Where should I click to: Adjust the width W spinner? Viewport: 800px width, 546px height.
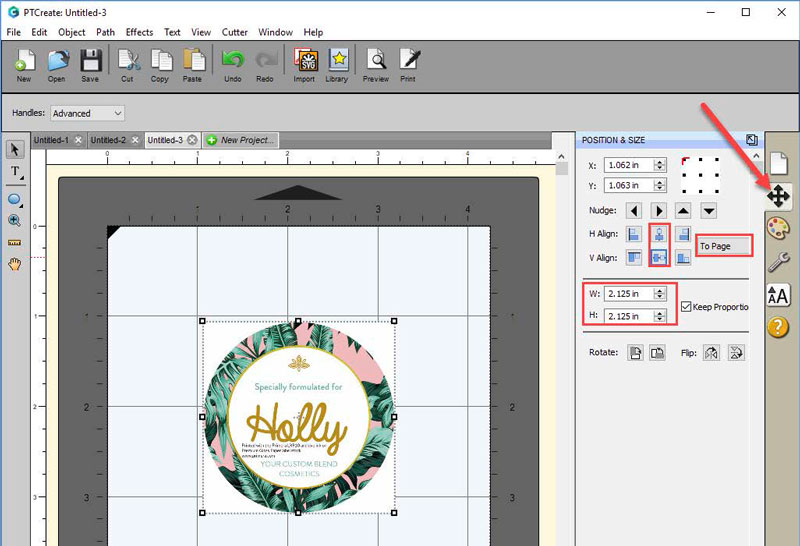point(660,294)
